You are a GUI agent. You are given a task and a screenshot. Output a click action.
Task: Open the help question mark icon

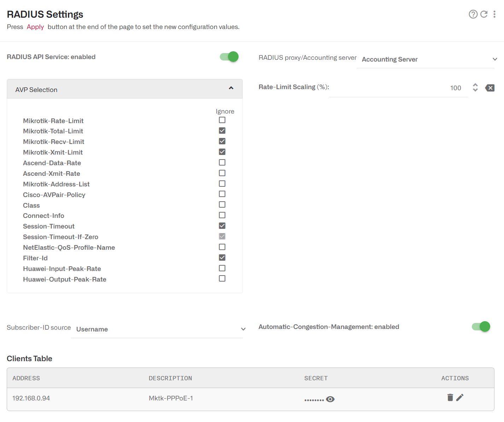473,14
